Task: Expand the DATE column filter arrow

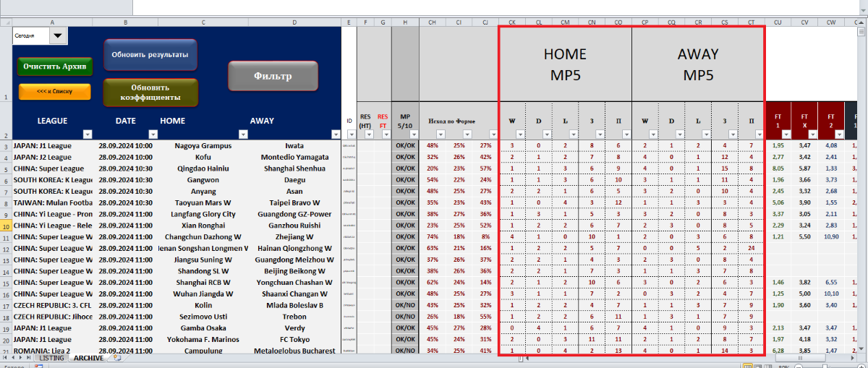Action: pyautogui.click(x=153, y=134)
